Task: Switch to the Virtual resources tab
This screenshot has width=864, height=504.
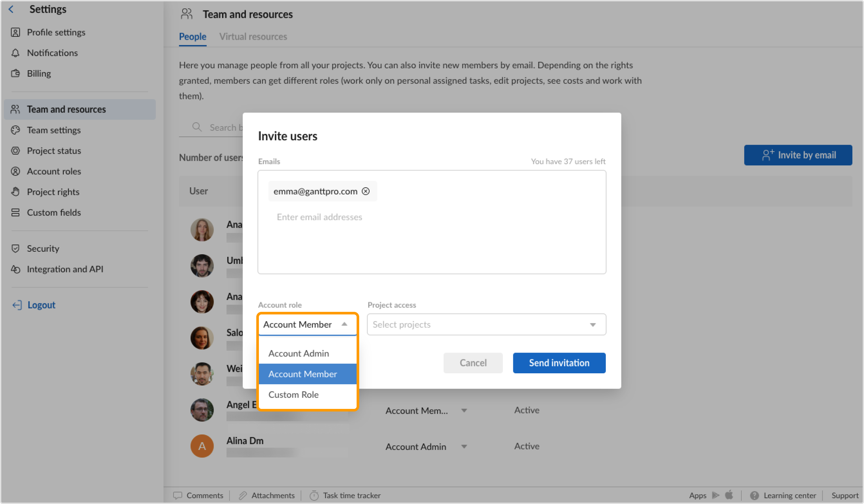Action: pyautogui.click(x=253, y=36)
